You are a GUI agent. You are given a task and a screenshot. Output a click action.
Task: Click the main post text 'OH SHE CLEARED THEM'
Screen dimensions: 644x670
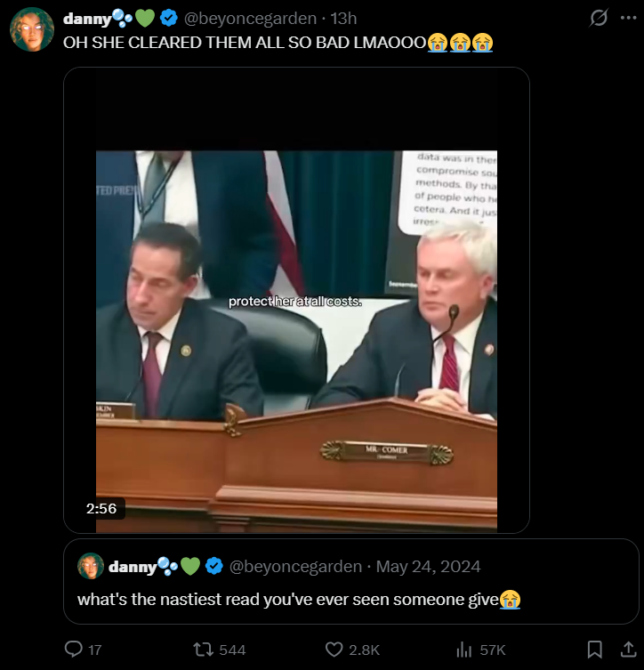pyautogui.click(x=158, y=43)
